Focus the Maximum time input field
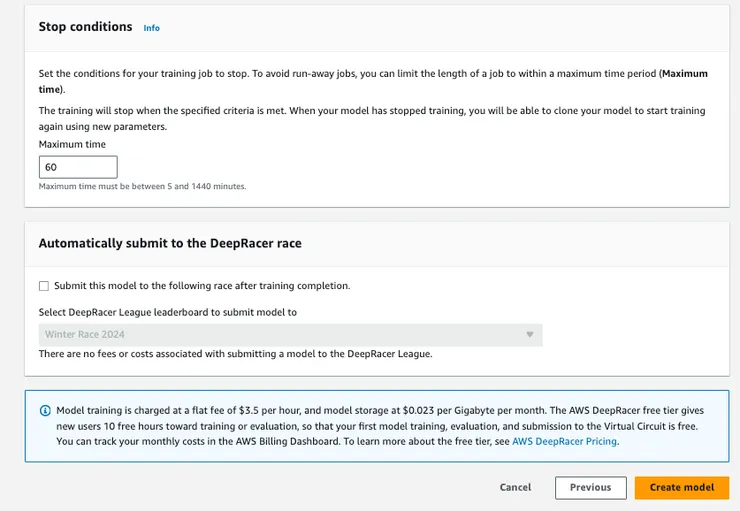The height and width of the screenshot is (511, 740). point(78,167)
